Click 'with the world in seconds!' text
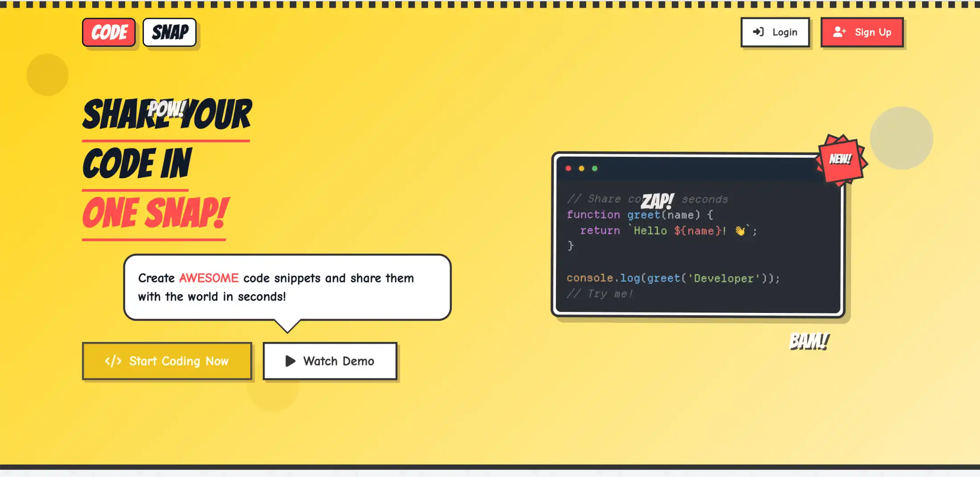The height and width of the screenshot is (477, 980). click(212, 297)
